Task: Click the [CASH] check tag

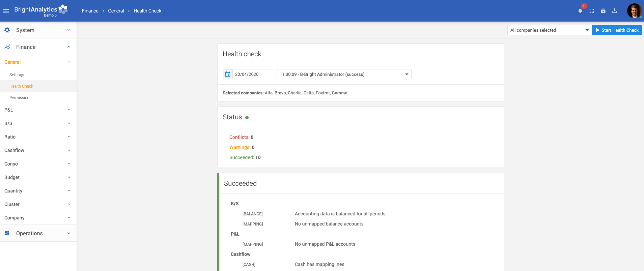Action: (x=249, y=265)
